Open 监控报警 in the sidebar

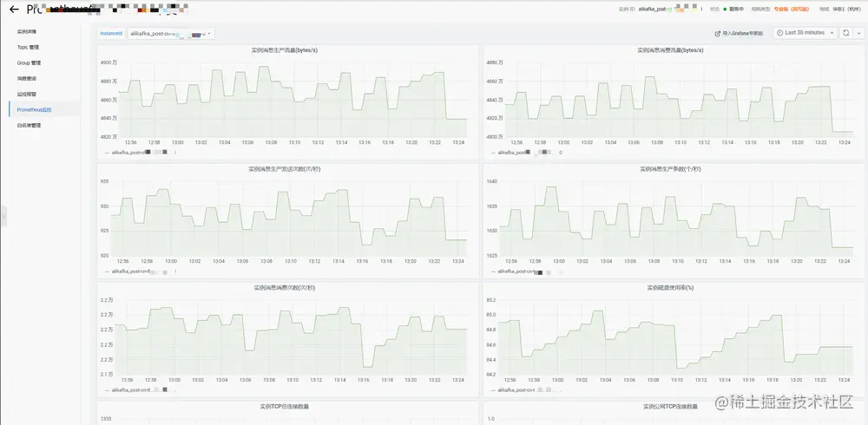tap(27, 94)
